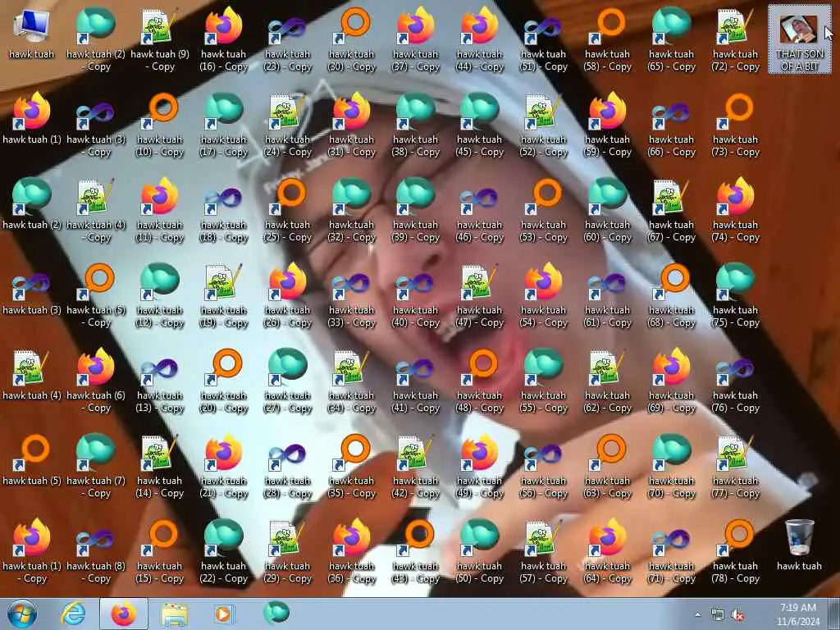Select 'hawk tuah (44) - Copy' shortcut

(479, 40)
